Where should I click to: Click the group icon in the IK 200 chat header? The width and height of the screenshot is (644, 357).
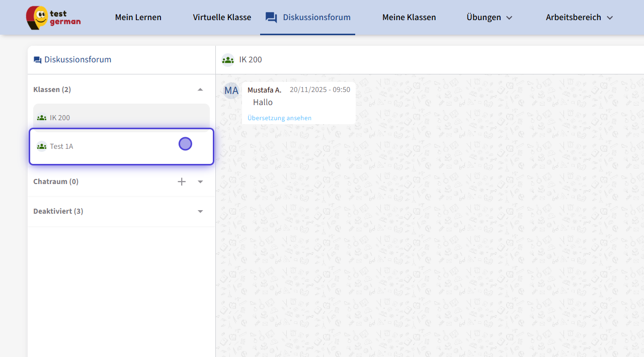[228, 60]
